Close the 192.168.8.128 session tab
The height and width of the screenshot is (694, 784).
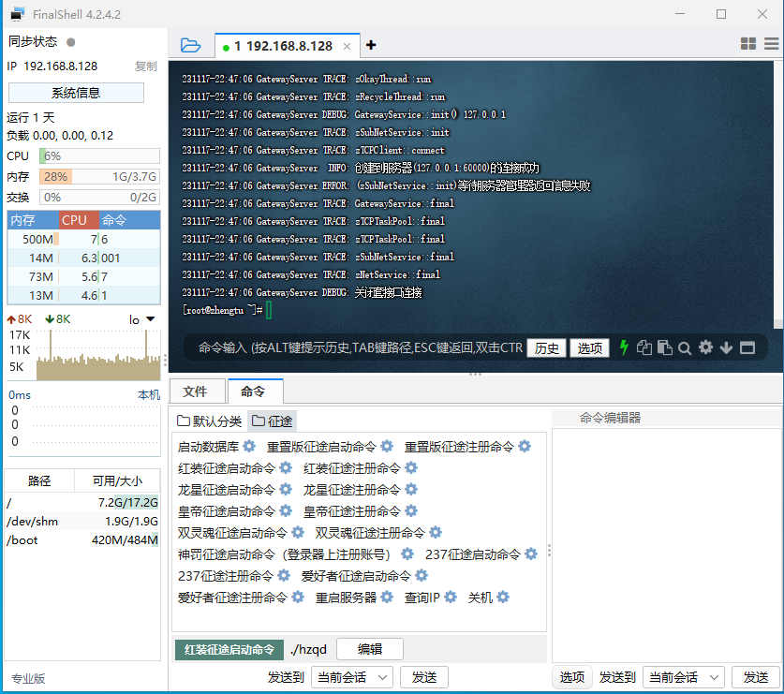(x=348, y=46)
